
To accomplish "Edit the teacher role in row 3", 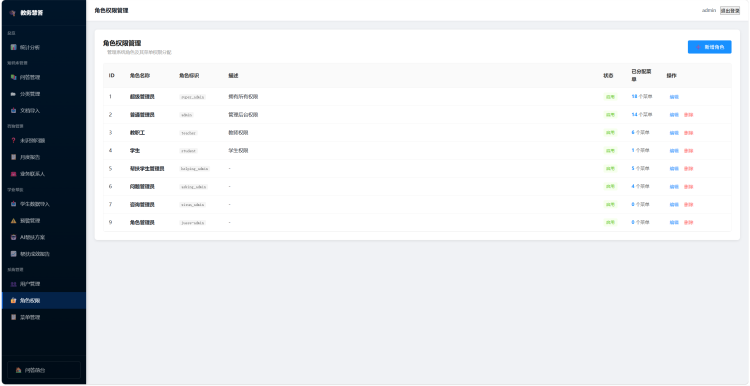I will pyautogui.click(x=674, y=132).
